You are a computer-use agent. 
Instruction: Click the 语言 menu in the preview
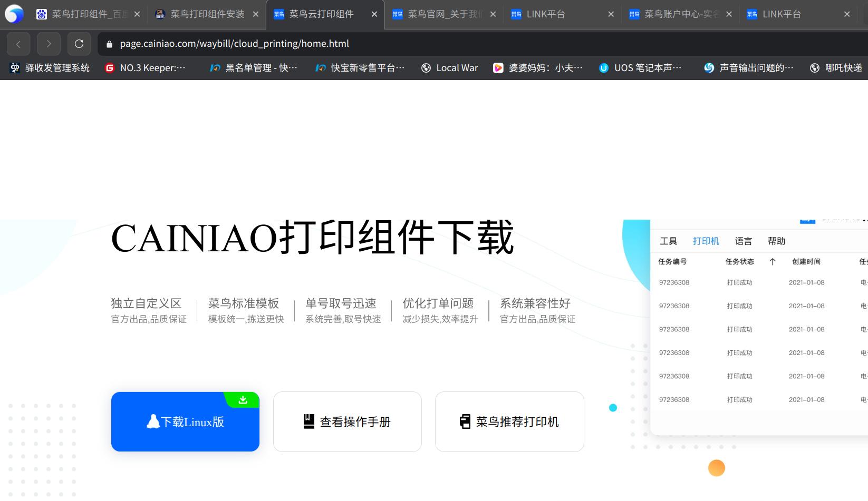(x=744, y=241)
